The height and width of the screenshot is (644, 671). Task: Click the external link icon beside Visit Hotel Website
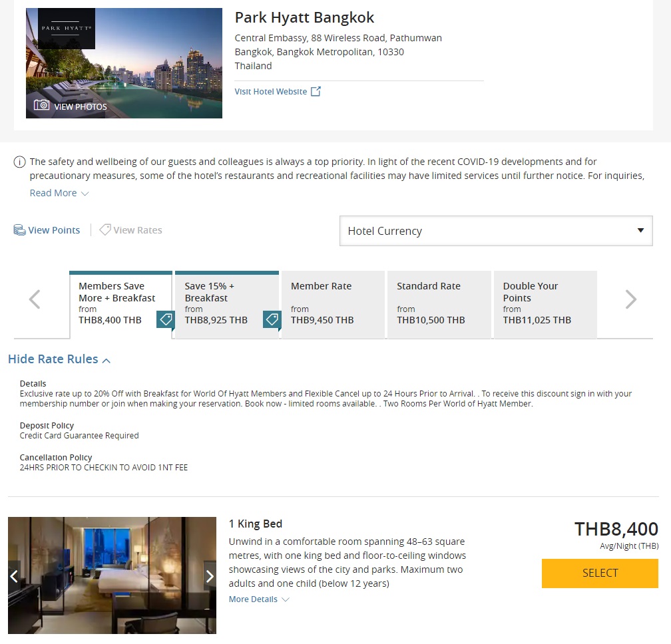click(x=316, y=92)
